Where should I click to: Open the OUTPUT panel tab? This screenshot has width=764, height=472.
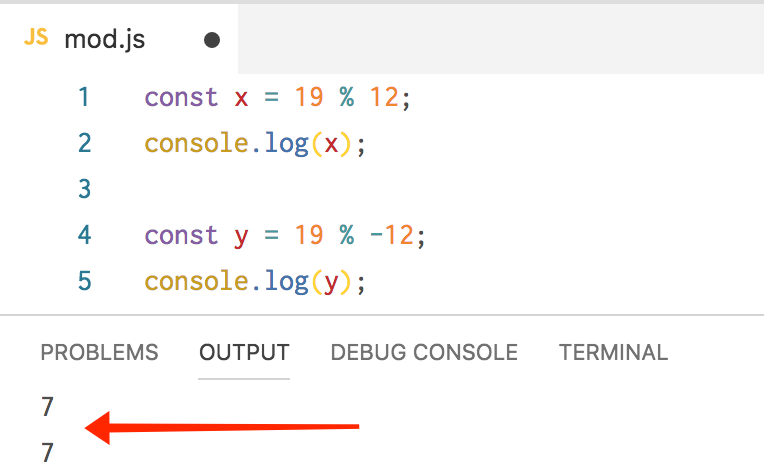[244, 352]
